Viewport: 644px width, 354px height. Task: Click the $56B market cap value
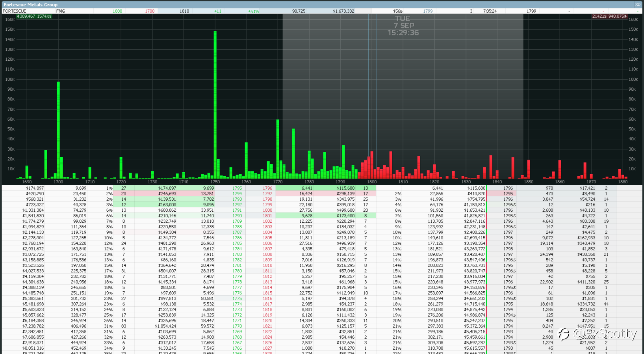[x=398, y=11]
